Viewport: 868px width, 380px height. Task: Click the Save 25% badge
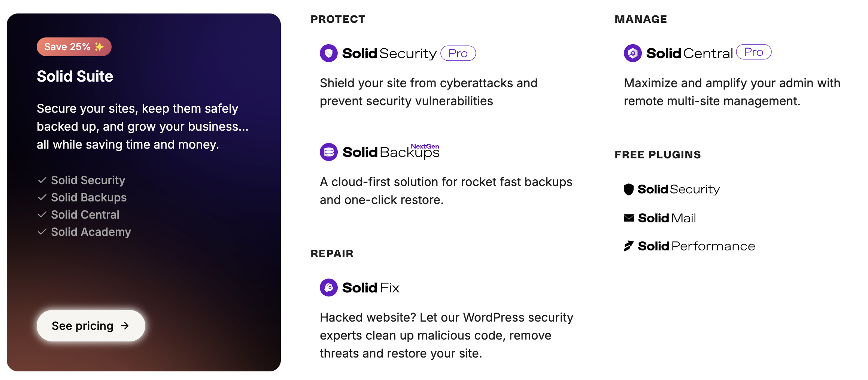click(74, 47)
